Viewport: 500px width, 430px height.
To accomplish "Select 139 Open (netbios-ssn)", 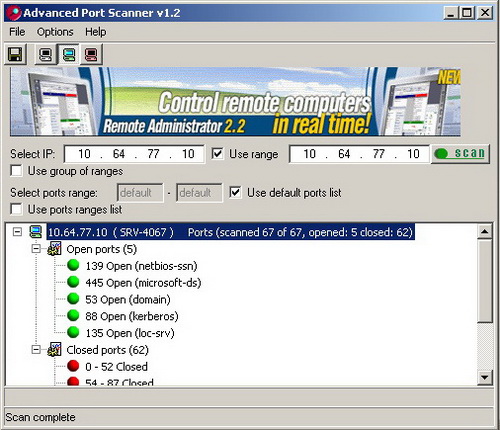I will point(141,266).
